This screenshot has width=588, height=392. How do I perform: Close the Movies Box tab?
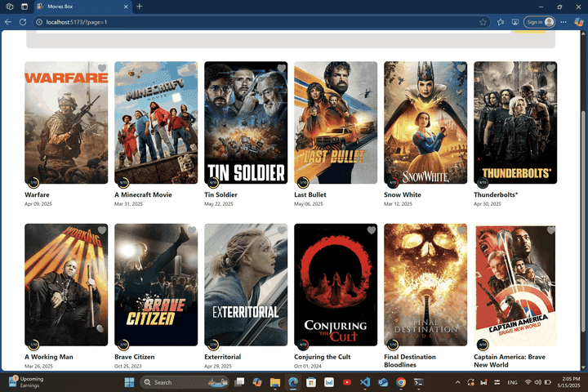[x=126, y=7]
